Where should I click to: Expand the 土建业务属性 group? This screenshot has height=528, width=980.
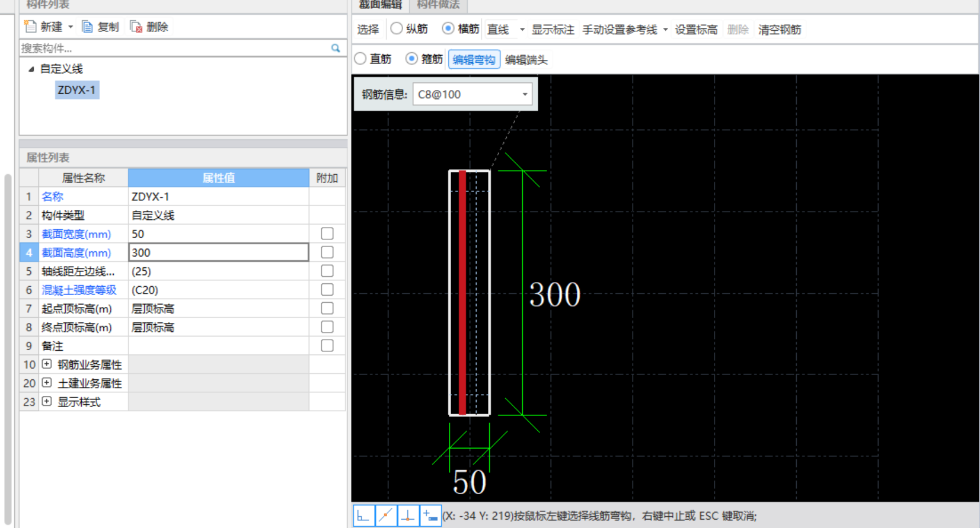(x=47, y=383)
